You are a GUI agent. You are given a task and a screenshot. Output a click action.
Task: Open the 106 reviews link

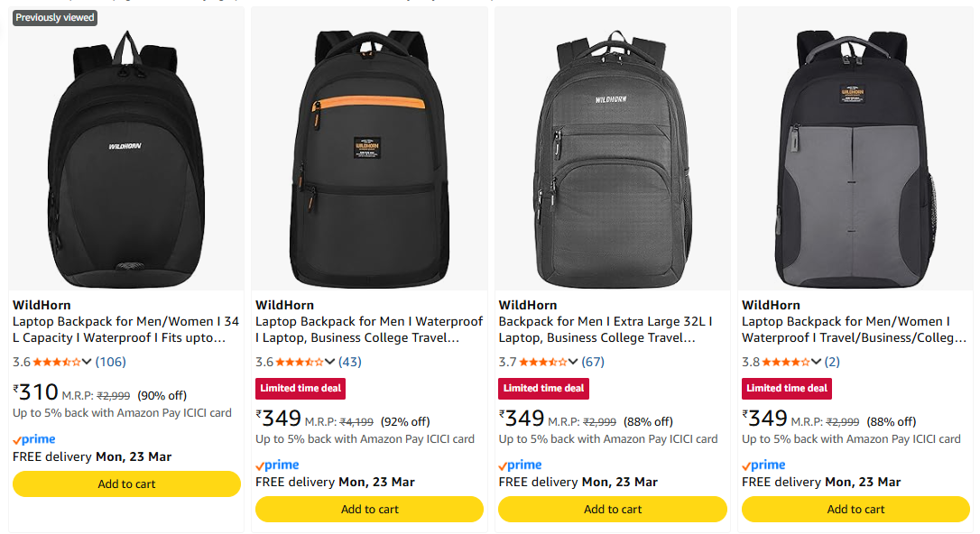pos(111,362)
